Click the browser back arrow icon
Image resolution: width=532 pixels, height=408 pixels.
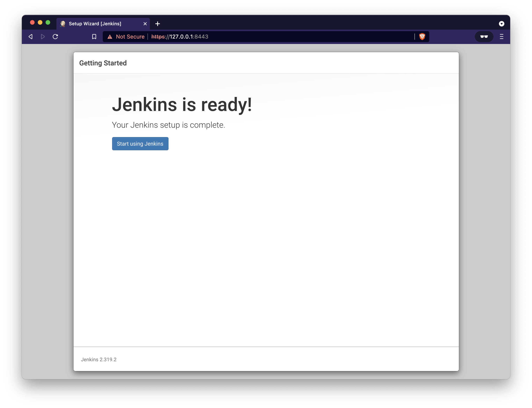pyautogui.click(x=31, y=37)
